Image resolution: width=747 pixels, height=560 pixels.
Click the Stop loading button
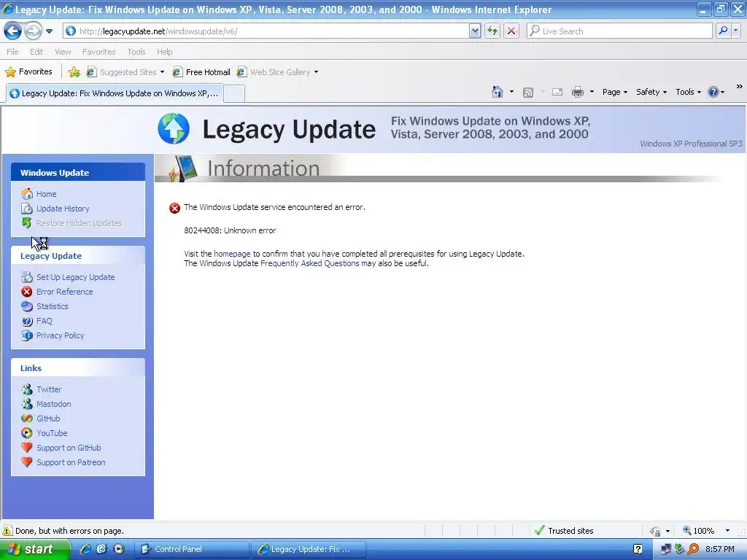pos(511,31)
